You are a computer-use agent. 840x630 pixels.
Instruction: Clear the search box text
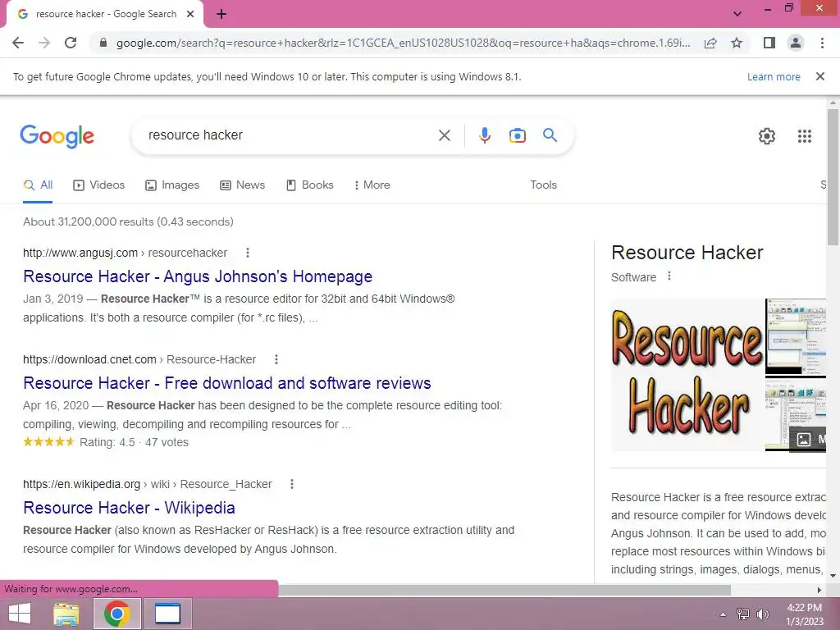pos(445,135)
